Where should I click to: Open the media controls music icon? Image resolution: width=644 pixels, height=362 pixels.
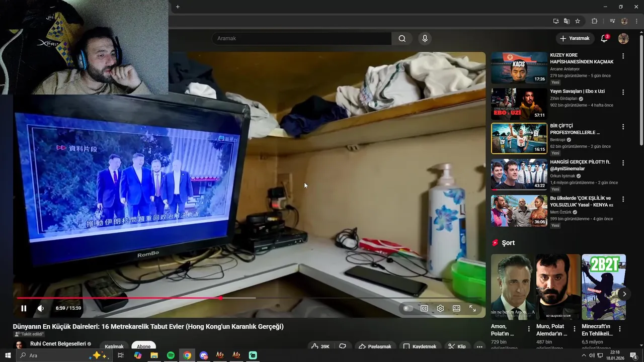pyautogui.click(x=612, y=21)
